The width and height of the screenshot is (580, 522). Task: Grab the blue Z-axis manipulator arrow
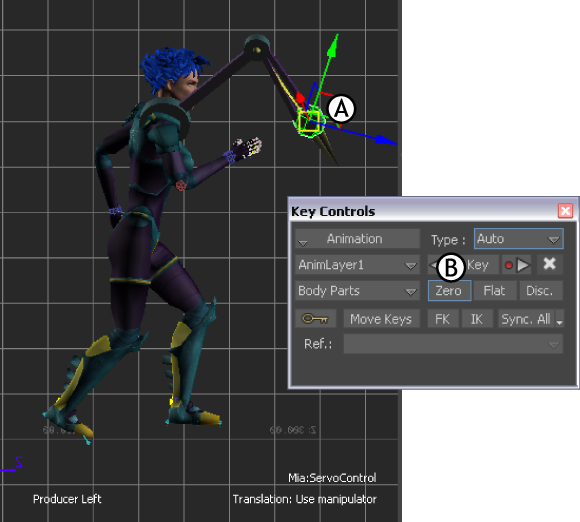[x=385, y=140]
